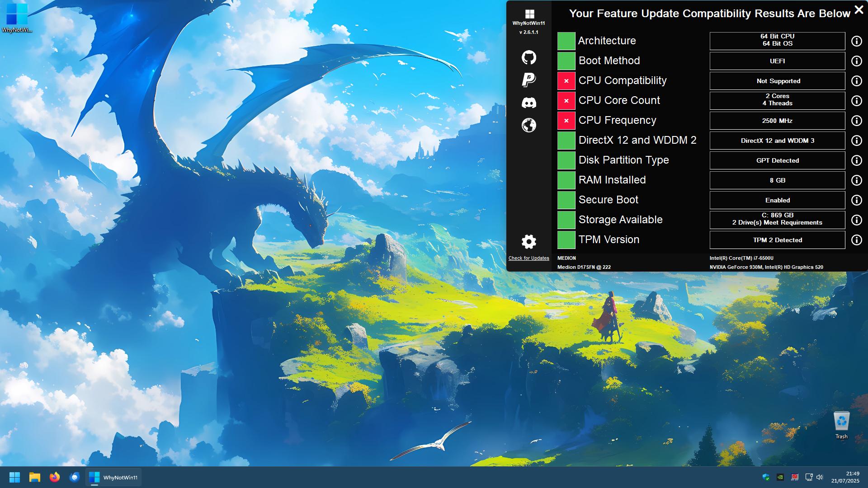Click the volume tray icon
Image resolution: width=868 pixels, height=488 pixels.
[x=820, y=477]
